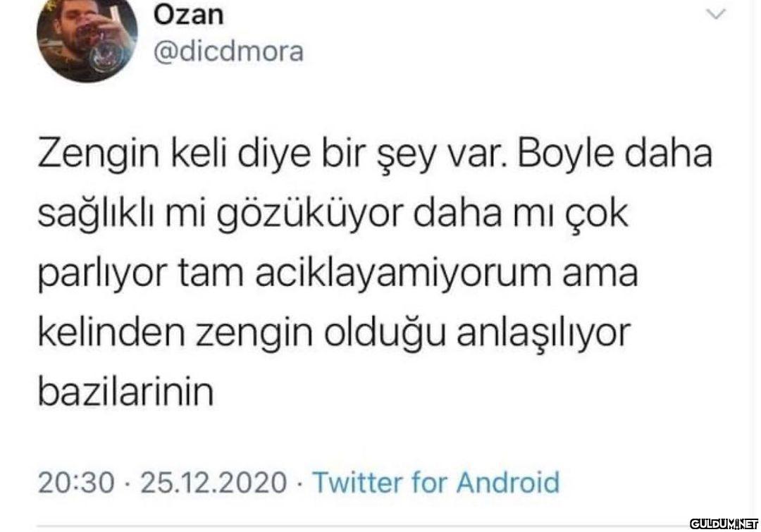Image resolution: width=761 pixels, height=532 pixels.
Task: Expand the tweet options chevron
Action: pos(716,15)
